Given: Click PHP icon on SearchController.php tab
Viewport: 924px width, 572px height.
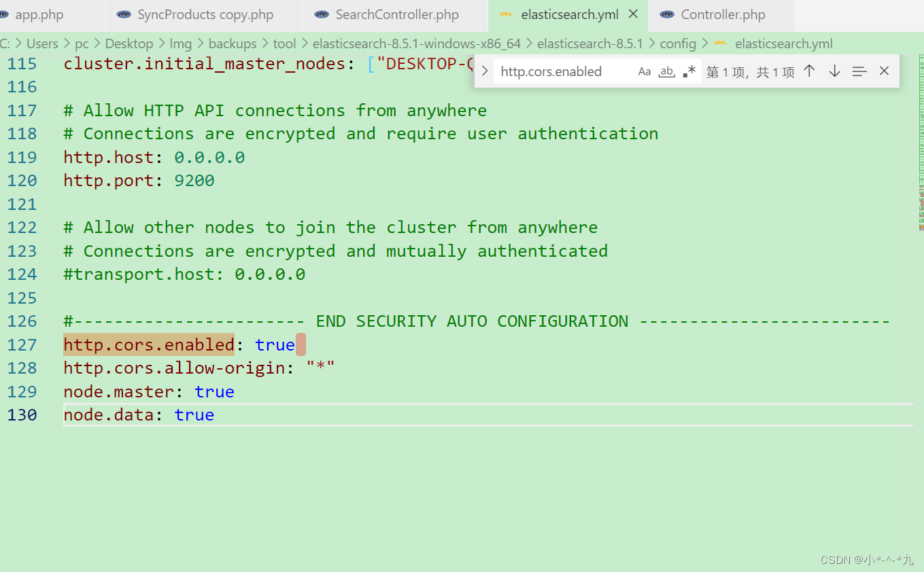Looking at the screenshot, I should 322,14.
